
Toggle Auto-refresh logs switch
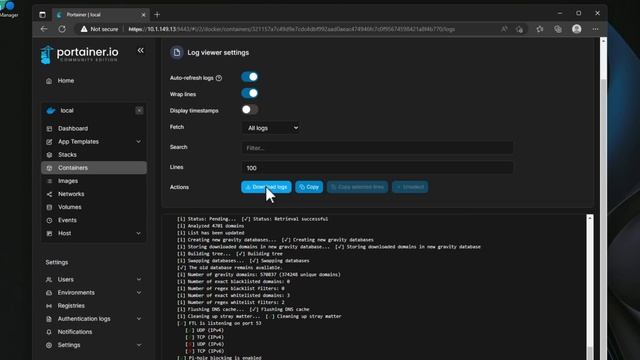(x=249, y=77)
